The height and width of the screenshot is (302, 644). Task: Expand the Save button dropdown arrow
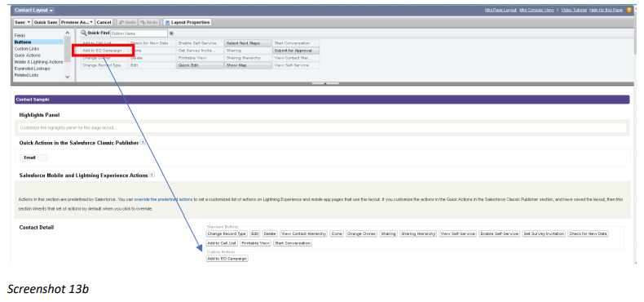29,22
